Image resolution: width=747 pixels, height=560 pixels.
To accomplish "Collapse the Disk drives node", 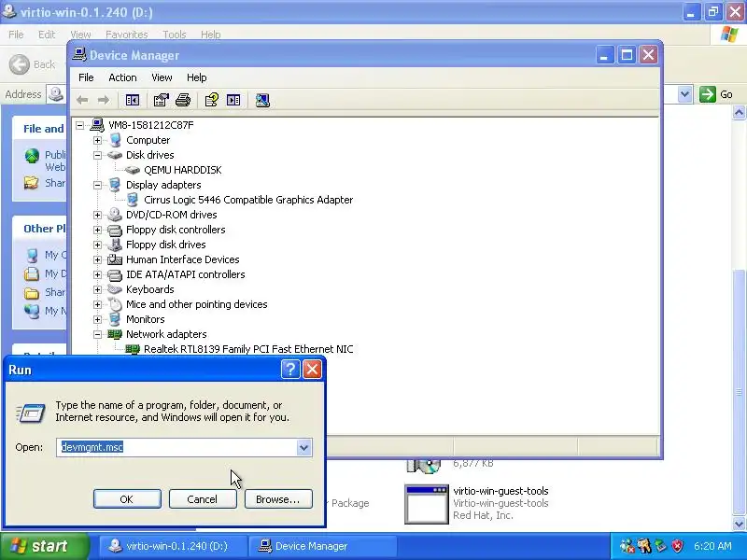I will coord(98,155).
